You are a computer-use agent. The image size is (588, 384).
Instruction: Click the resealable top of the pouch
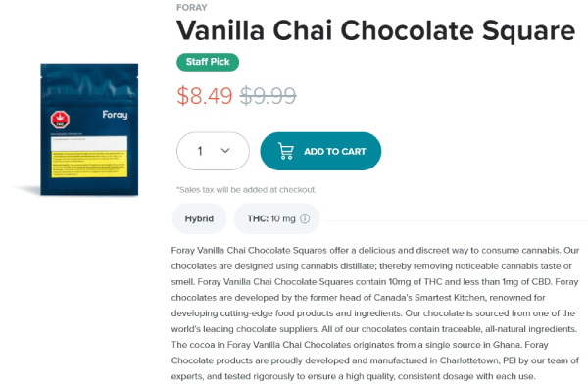pyautogui.click(x=89, y=82)
